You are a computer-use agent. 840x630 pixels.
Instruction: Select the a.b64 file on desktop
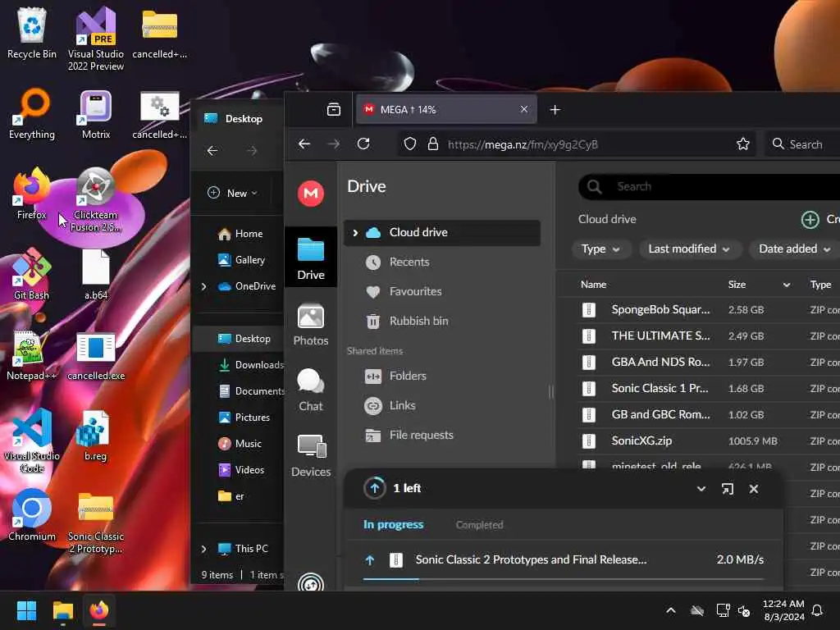coord(95,274)
